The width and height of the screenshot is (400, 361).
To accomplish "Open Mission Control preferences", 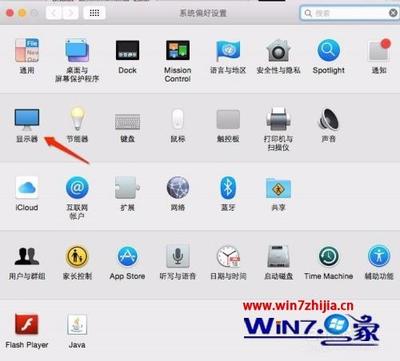I will [178, 51].
